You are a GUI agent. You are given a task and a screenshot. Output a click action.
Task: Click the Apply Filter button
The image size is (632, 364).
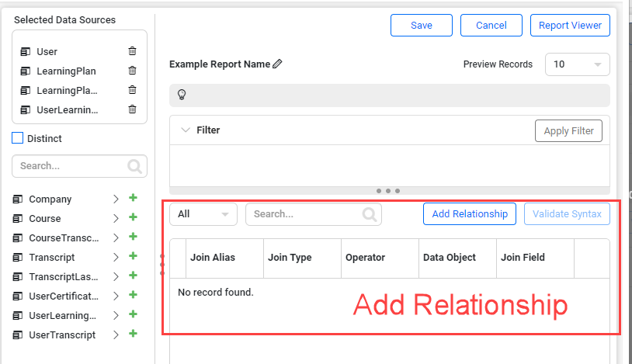point(568,131)
